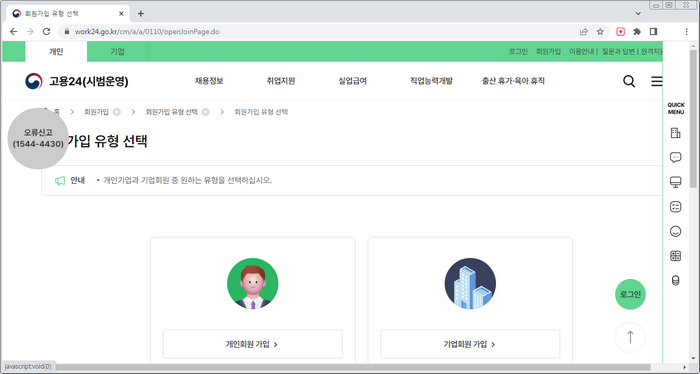Click the building icon in quick menu
700x374 pixels.
(675, 133)
